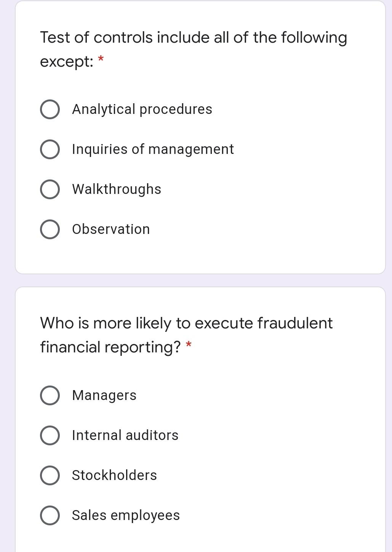This screenshot has height=552, width=392.
Task: Pick the Observation radio button
Action: click(x=50, y=229)
